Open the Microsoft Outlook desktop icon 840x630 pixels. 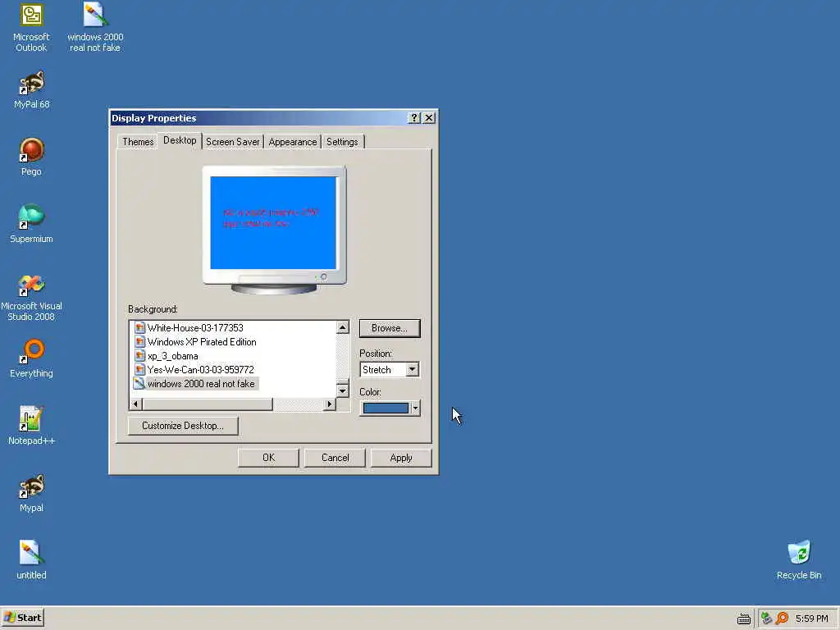coord(32,28)
